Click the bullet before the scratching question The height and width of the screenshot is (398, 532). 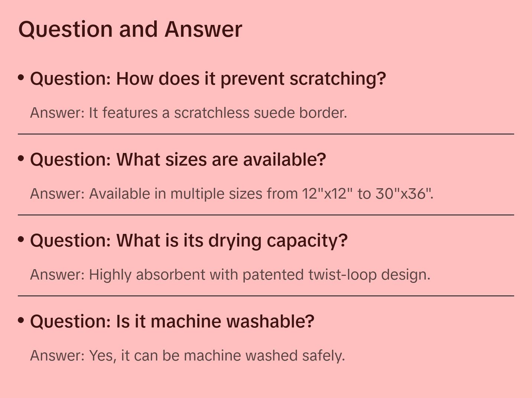21,78
